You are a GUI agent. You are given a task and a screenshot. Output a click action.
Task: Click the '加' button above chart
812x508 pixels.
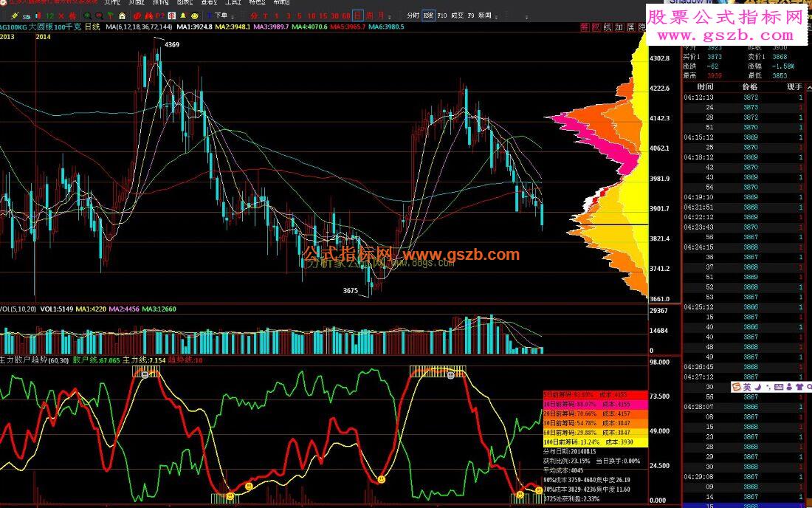tap(619, 27)
